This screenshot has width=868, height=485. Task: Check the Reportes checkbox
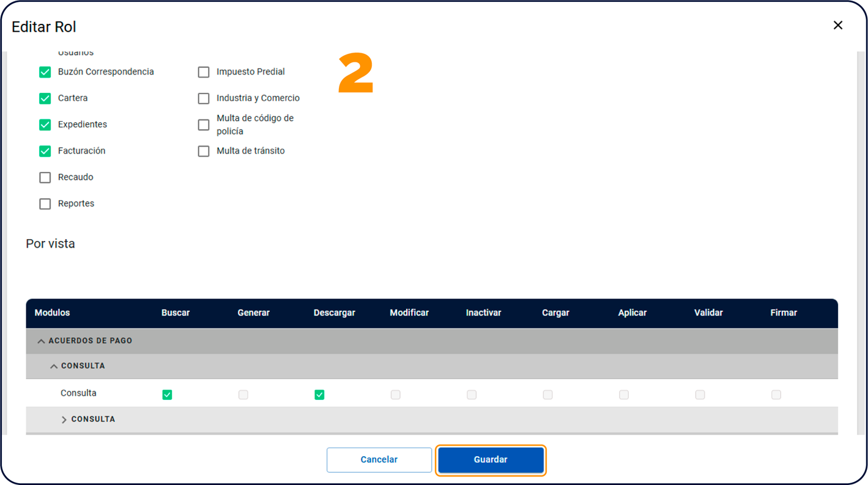coord(45,204)
